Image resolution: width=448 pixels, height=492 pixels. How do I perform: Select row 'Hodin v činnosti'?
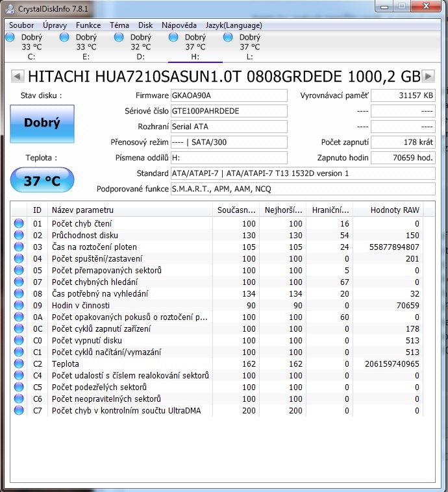pos(218,305)
